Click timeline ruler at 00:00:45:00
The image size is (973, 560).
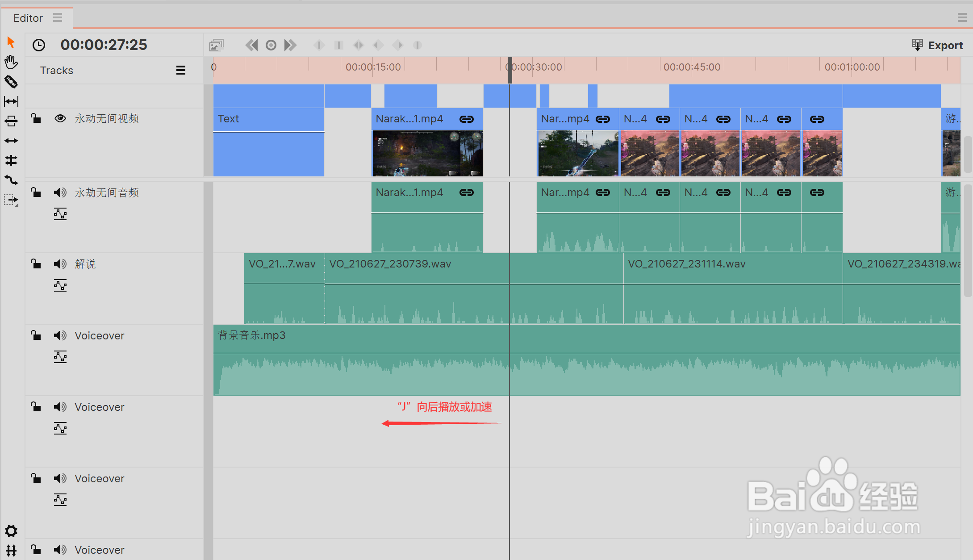(692, 67)
